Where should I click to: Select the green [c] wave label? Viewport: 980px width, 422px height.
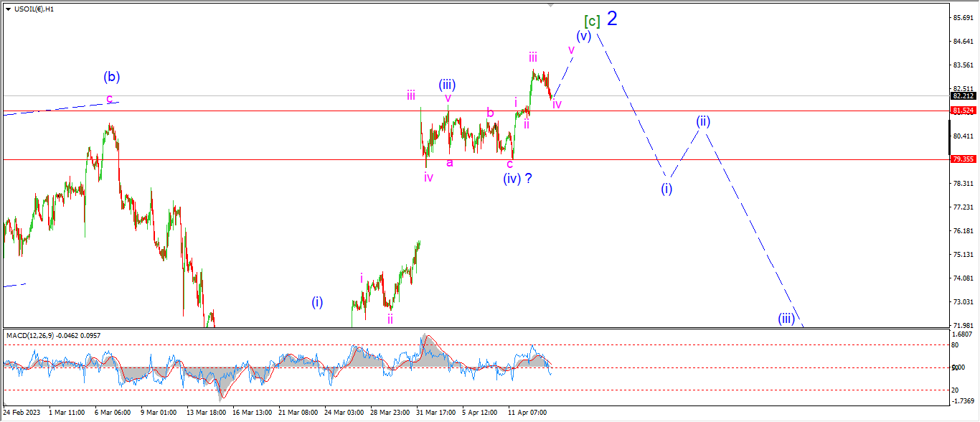click(592, 21)
